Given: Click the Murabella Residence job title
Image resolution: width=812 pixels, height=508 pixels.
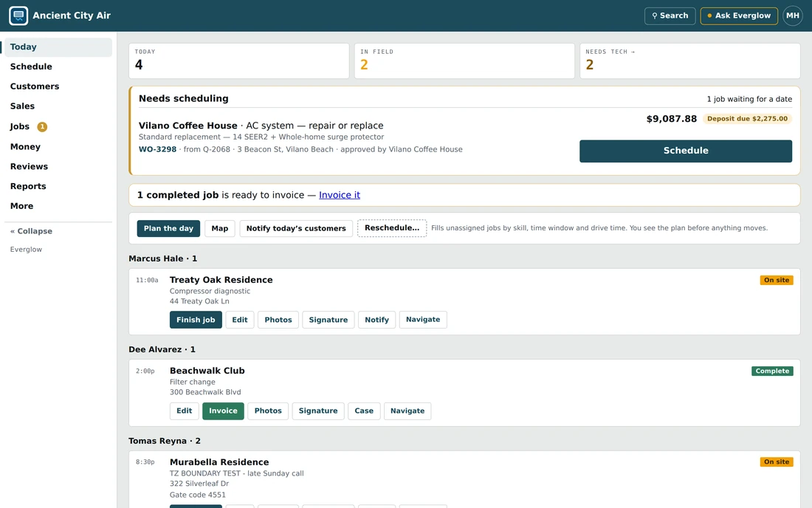Looking at the screenshot, I should (x=219, y=462).
